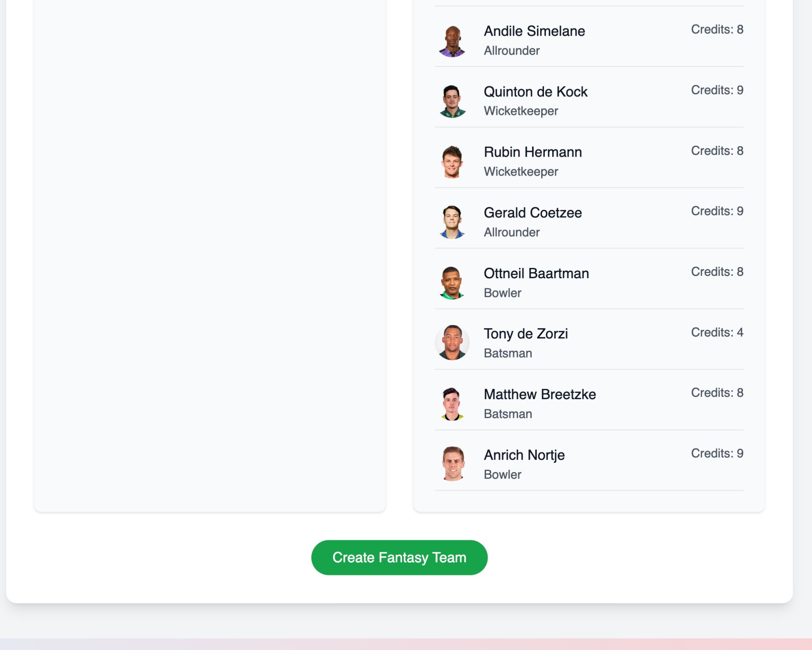Select the Andile Simelane player name
The height and width of the screenshot is (650, 812).
(x=534, y=31)
